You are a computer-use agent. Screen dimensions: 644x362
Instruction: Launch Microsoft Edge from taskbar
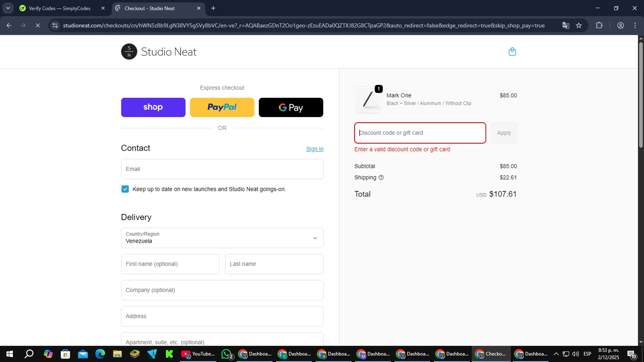[100, 354]
